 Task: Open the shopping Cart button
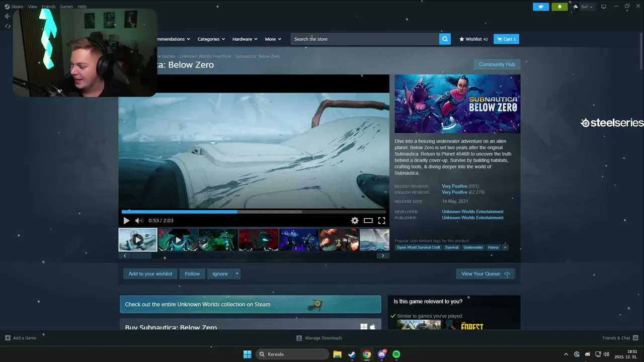click(x=506, y=39)
